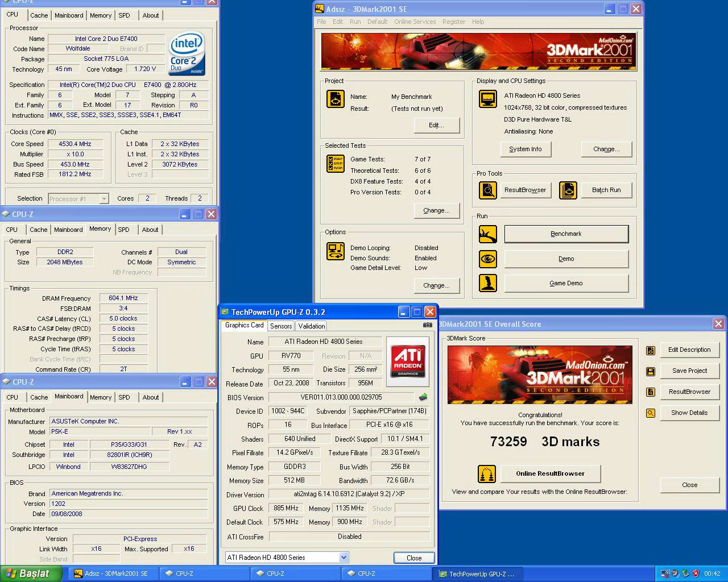Click Change... button in Options section
This screenshot has width=728, height=582.
pyautogui.click(x=436, y=285)
